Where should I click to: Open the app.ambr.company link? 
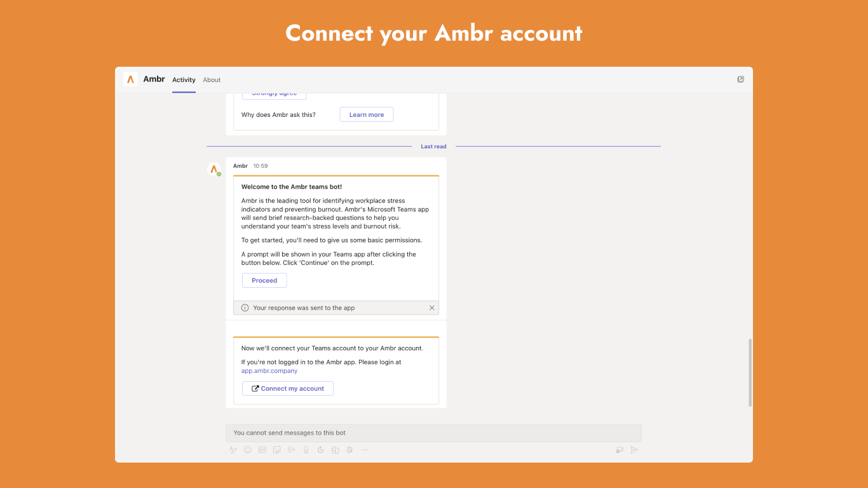(x=269, y=370)
